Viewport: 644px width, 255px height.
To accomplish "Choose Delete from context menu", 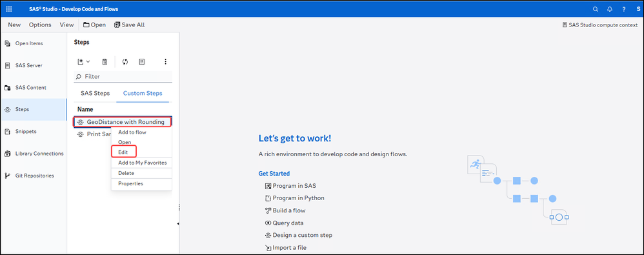I will point(126,173).
